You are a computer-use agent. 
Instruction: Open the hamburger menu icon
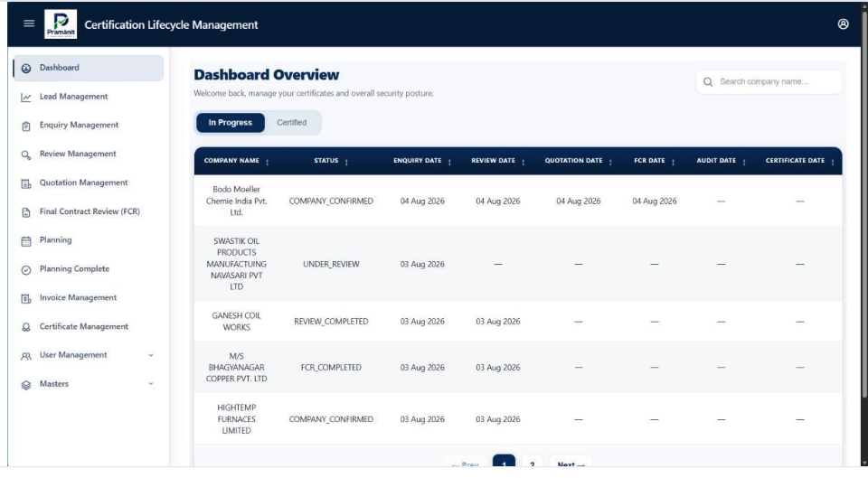pyautogui.click(x=29, y=23)
